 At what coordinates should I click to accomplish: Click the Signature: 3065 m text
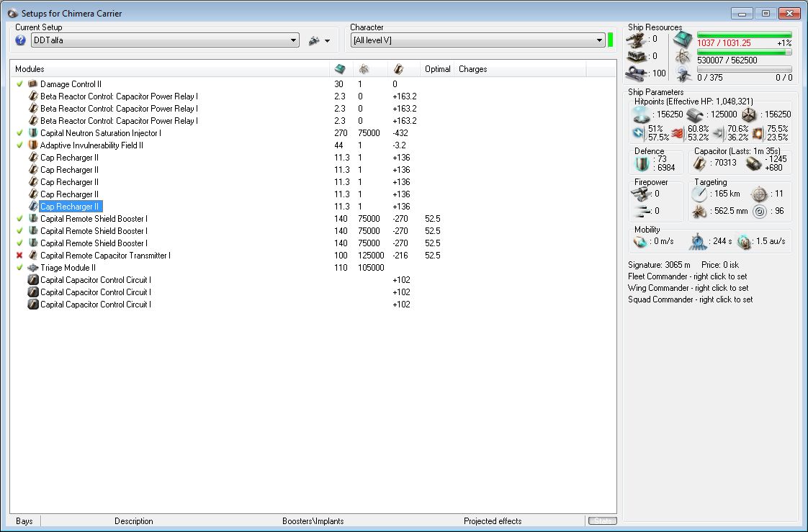click(659, 265)
